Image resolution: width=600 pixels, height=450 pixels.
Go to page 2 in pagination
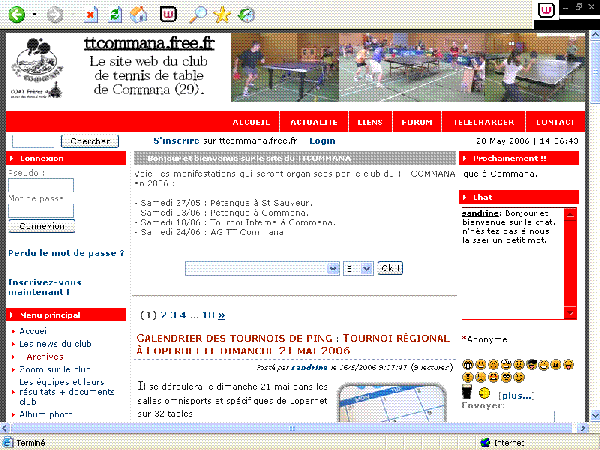click(x=163, y=315)
